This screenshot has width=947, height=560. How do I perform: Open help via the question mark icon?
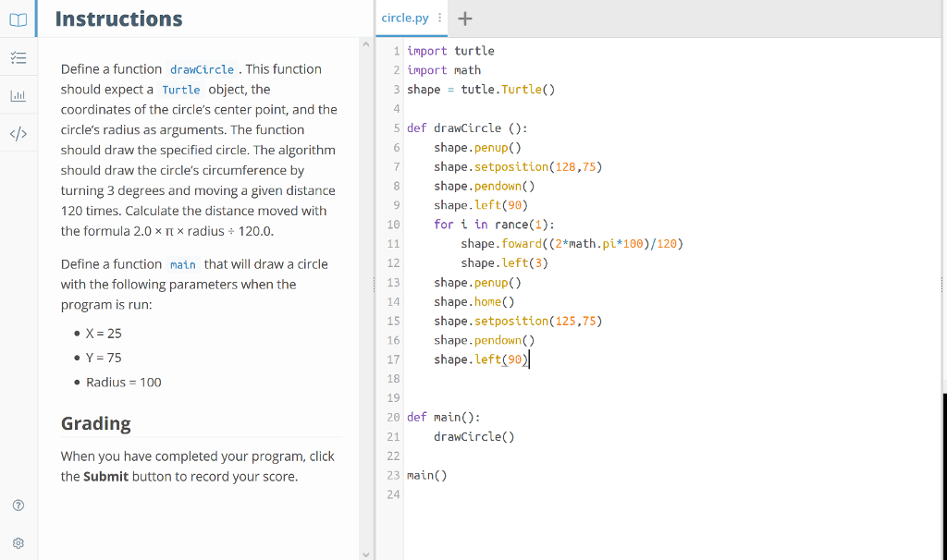pos(18,505)
